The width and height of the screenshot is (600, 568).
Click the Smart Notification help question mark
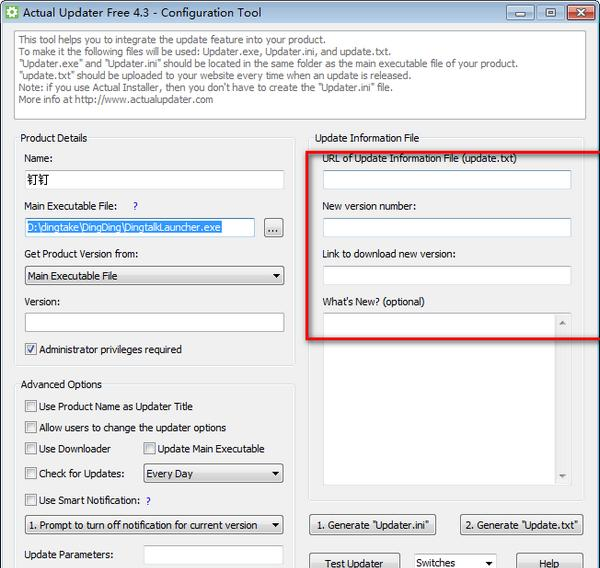point(149,500)
